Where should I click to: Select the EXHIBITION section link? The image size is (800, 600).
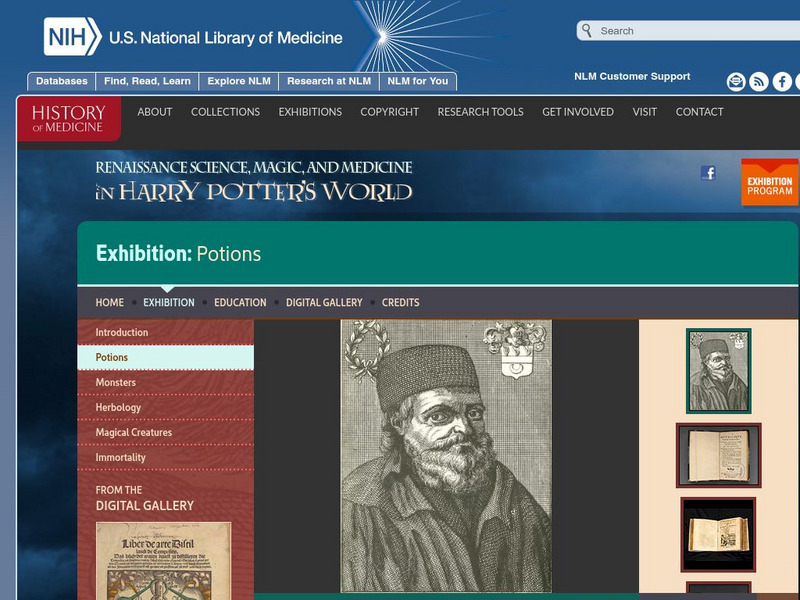[x=169, y=303]
